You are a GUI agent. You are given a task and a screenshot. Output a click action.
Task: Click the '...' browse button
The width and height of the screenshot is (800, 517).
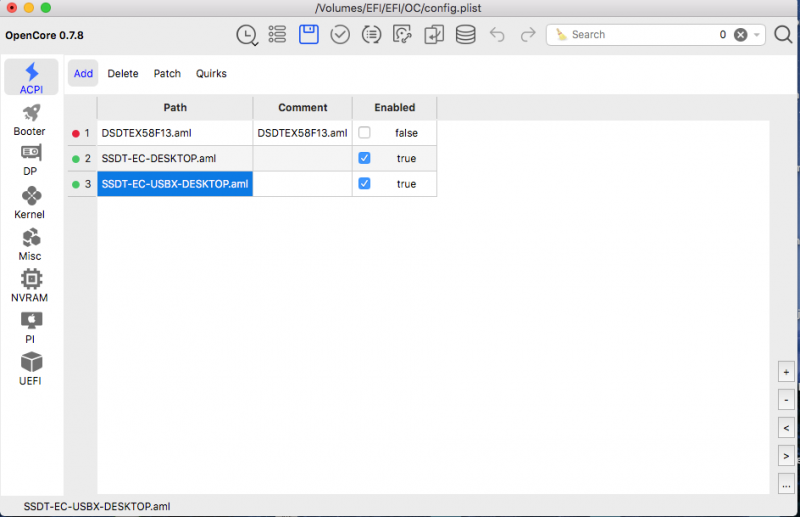tap(786, 484)
